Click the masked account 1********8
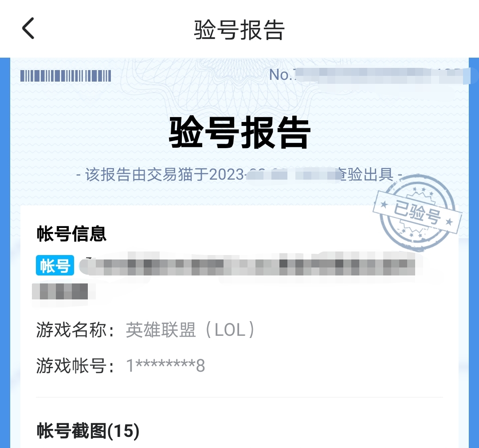 point(165,365)
